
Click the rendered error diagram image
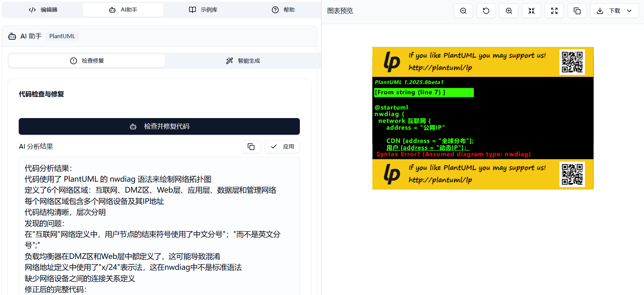(x=483, y=118)
